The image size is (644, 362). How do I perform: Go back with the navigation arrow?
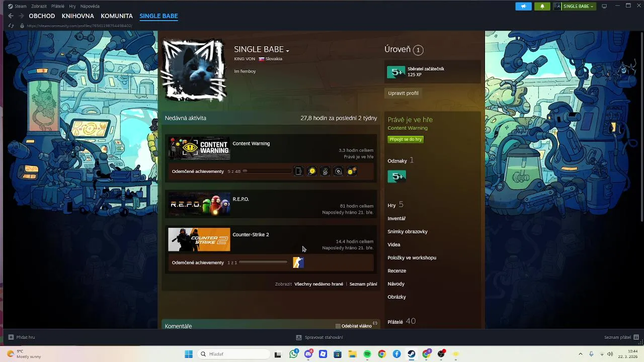(11, 16)
